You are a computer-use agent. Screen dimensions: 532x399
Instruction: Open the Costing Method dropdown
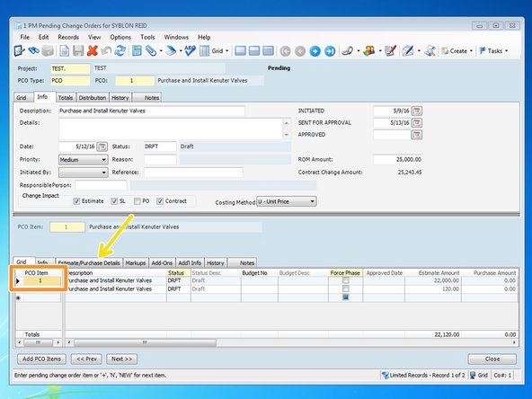click(312, 201)
